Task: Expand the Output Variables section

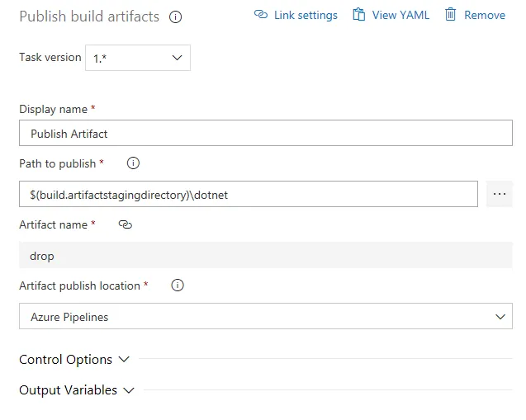Action: click(69, 390)
